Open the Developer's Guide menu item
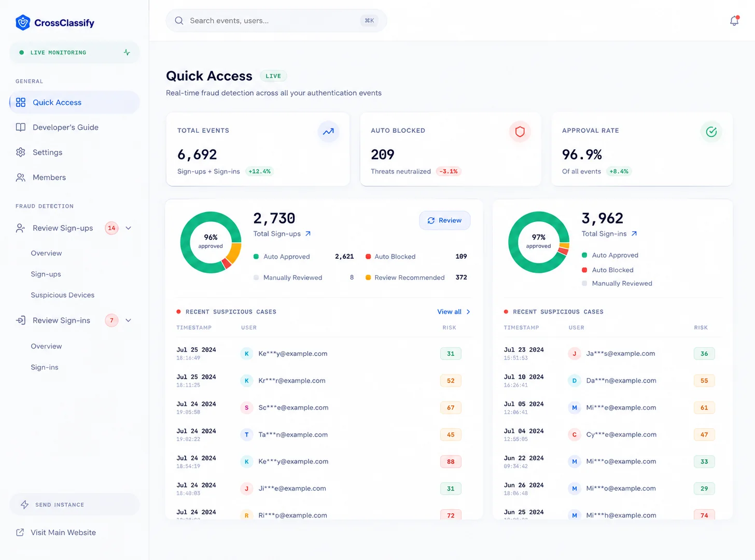 click(x=75, y=127)
